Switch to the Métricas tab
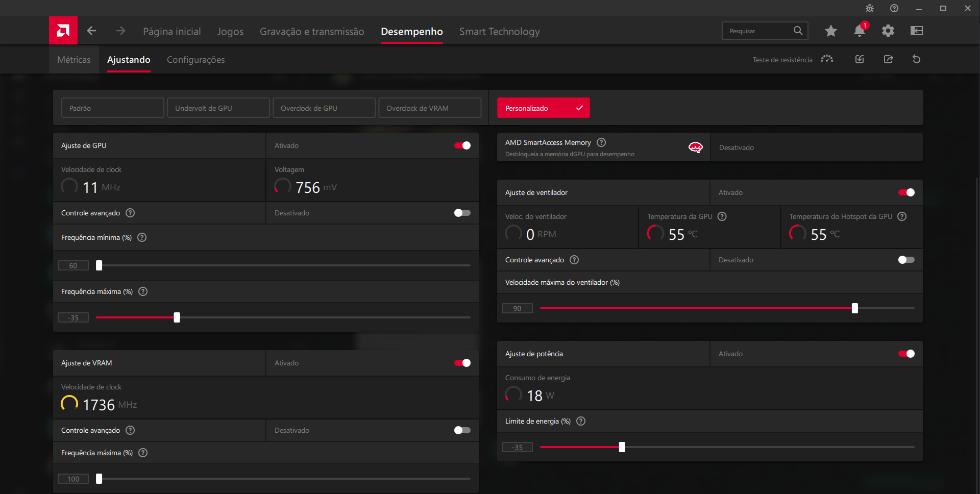 74,60
